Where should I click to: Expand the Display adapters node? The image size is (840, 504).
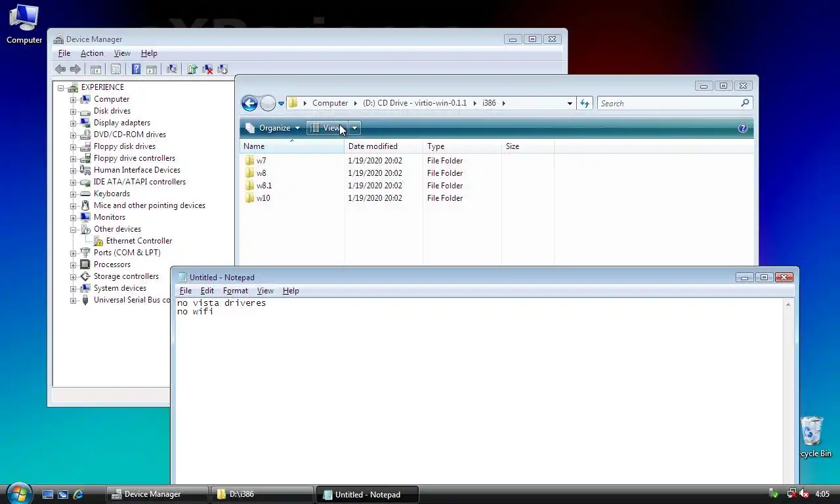click(x=73, y=123)
